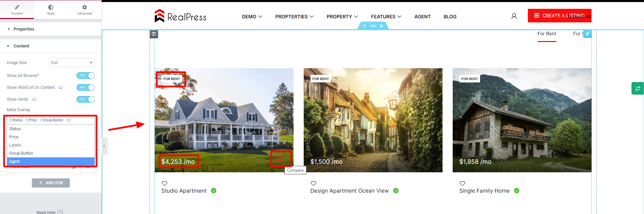Click the green compare side button
644x214 pixels.
[638, 88]
